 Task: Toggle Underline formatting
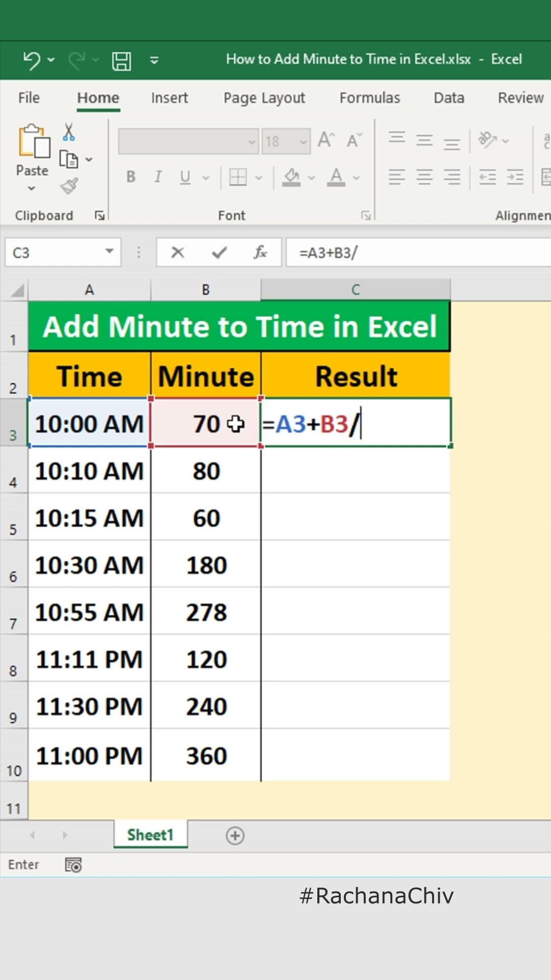pos(185,177)
